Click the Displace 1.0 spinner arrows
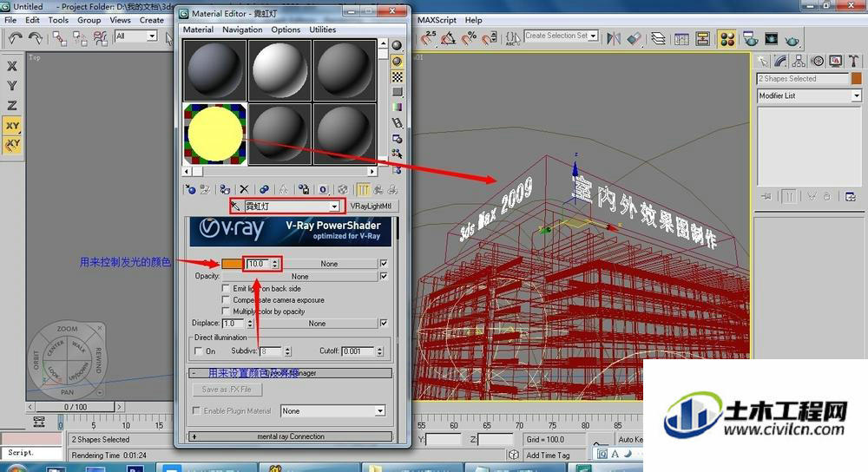Screen dimensions: 868x472 [250, 323]
